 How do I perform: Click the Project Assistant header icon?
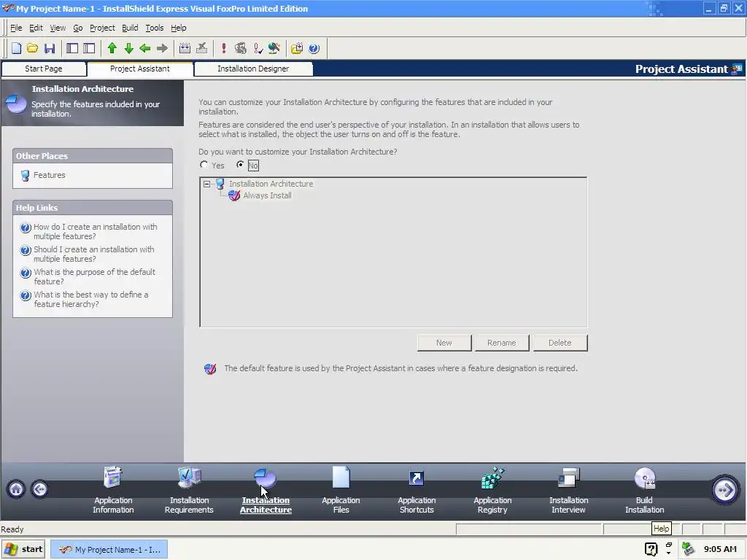pyautogui.click(x=737, y=69)
